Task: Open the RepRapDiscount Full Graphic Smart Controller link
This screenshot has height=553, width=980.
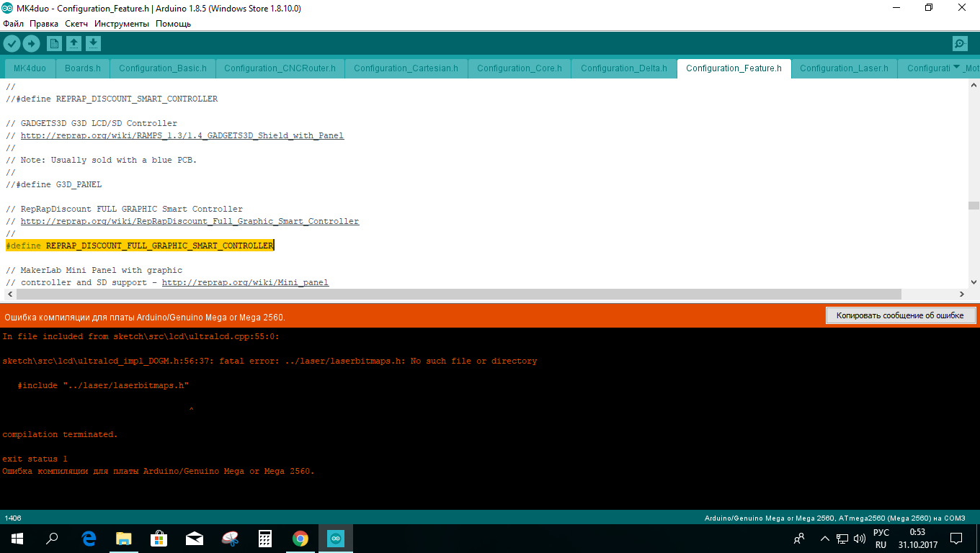Action: [x=190, y=221]
